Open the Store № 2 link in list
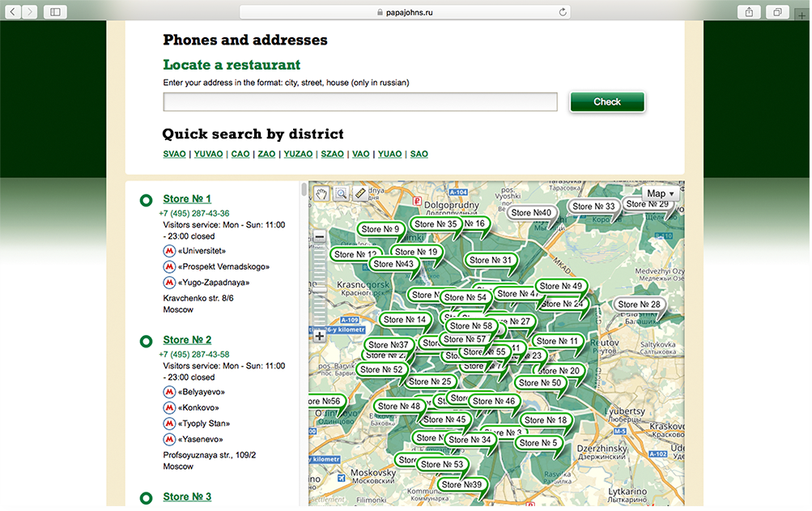Viewport: 812px width, 511px height. click(x=187, y=340)
